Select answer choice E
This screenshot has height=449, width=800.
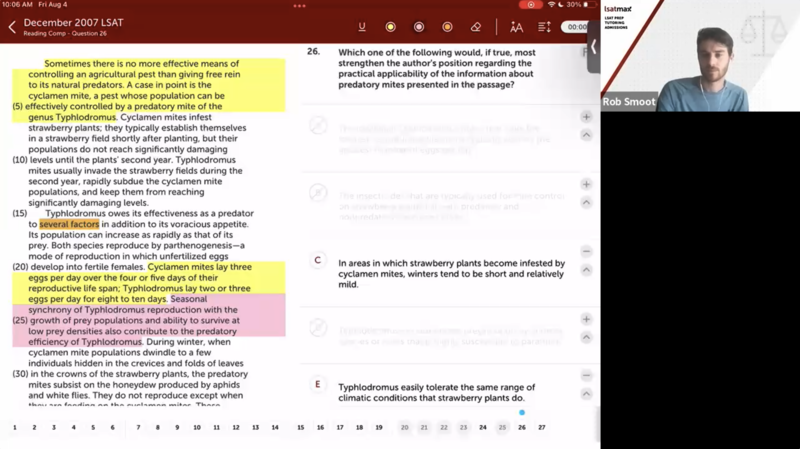(x=318, y=384)
